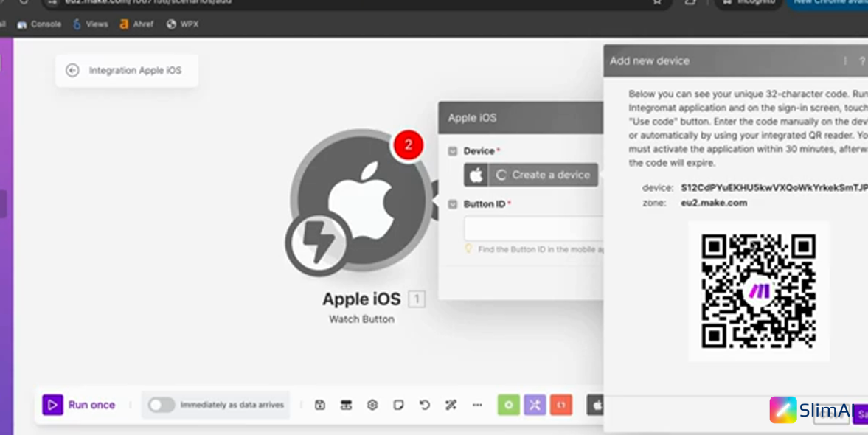Click the purple tools icon
The height and width of the screenshot is (435, 868).
point(535,405)
